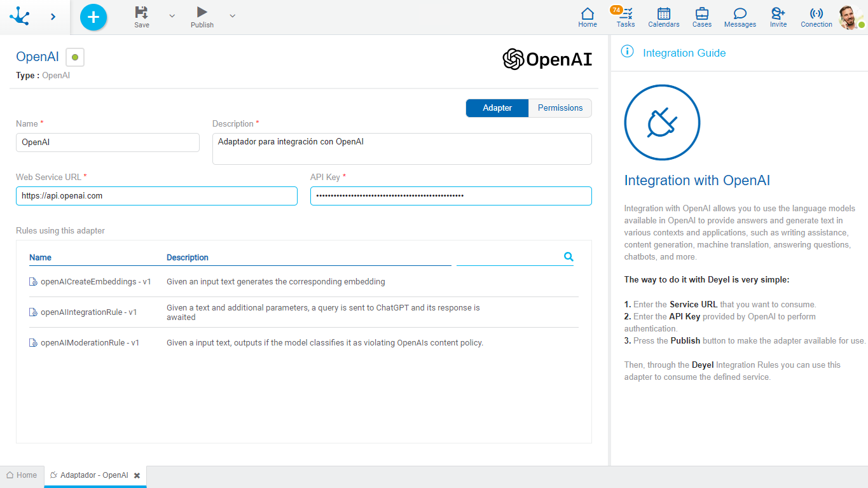Image resolution: width=868 pixels, height=488 pixels.
Task: Open the openAICreateEmbeddings - v1 rule
Action: (95, 281)
